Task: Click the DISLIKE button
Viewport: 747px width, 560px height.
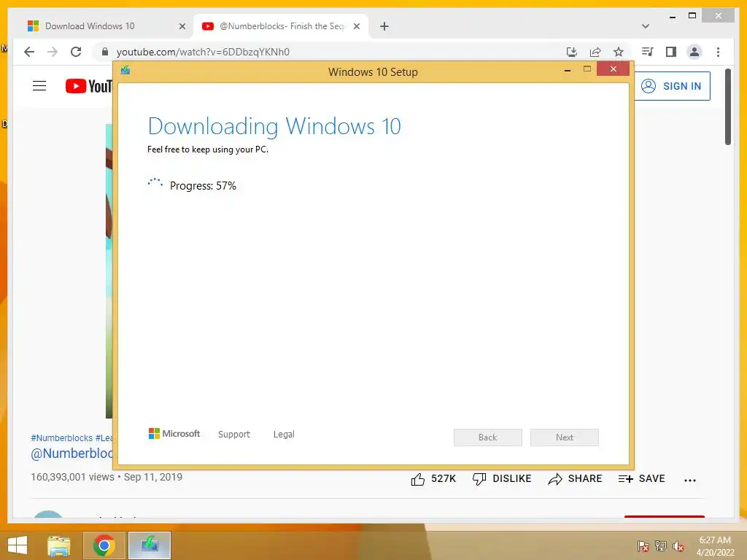Action: (x=502, y=479)
